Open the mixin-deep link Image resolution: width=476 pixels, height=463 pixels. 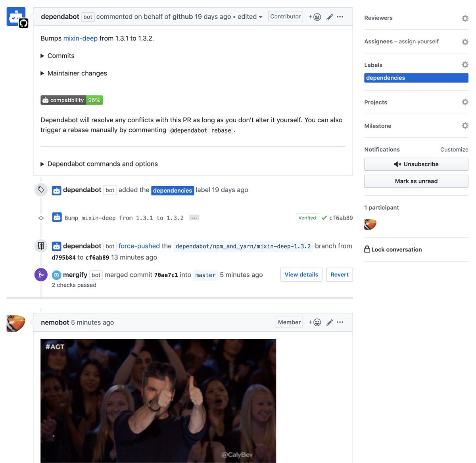80,39
